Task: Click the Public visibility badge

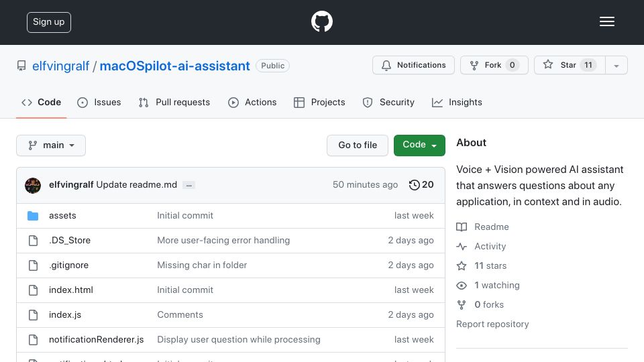Action: tap(273, 66)
